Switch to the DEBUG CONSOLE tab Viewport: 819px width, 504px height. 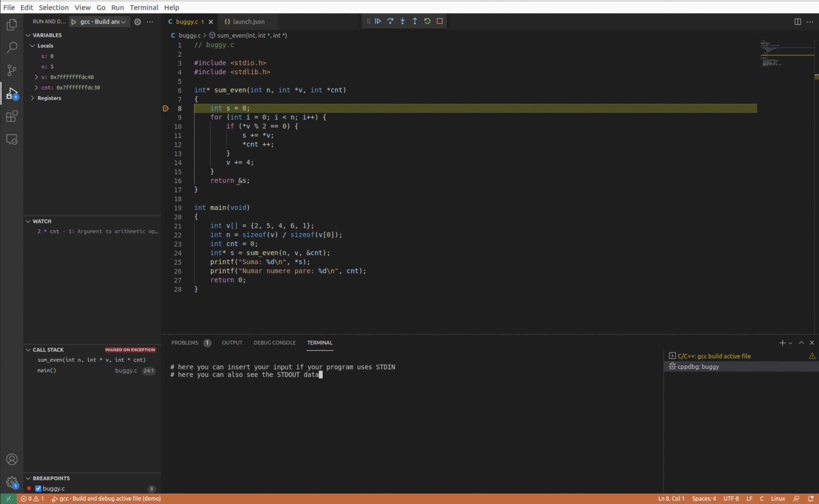[x=274, y=342]
